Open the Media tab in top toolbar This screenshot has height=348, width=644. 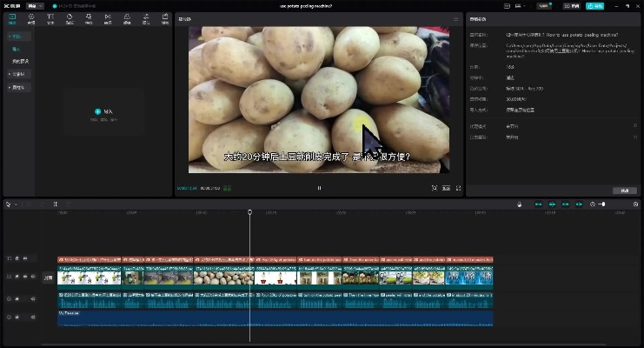pos(12,17)
